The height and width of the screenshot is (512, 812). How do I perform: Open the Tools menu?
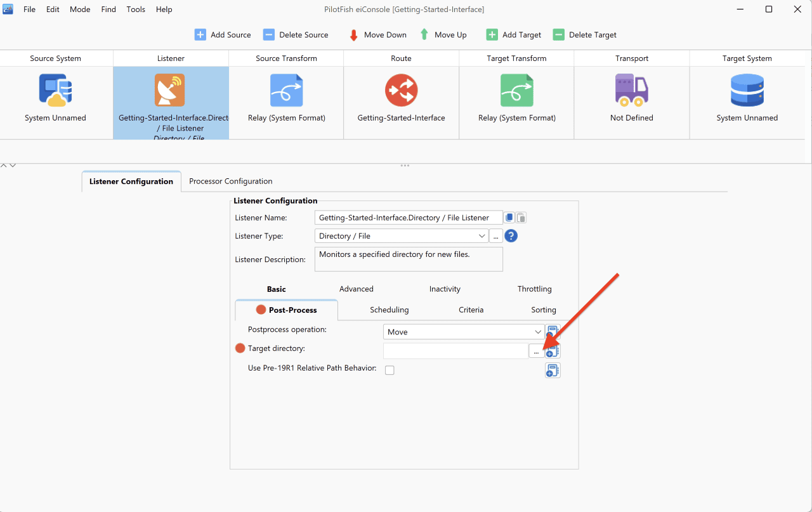point(136,10)
